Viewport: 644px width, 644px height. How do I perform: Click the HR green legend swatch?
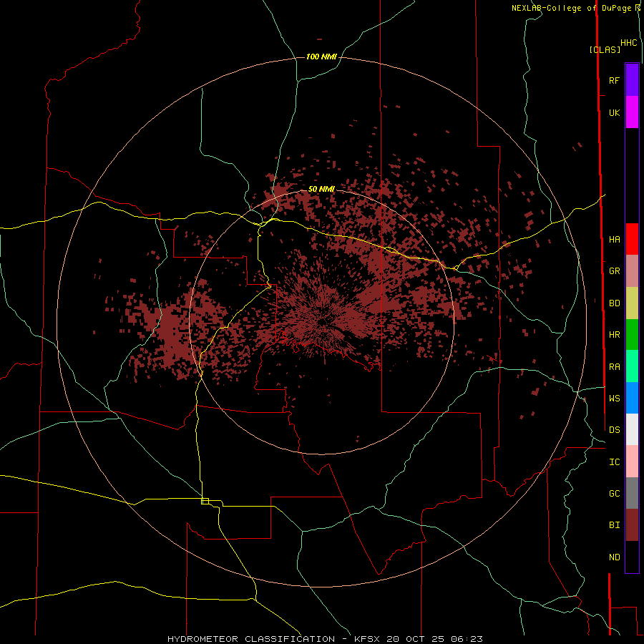pos(632,335)
